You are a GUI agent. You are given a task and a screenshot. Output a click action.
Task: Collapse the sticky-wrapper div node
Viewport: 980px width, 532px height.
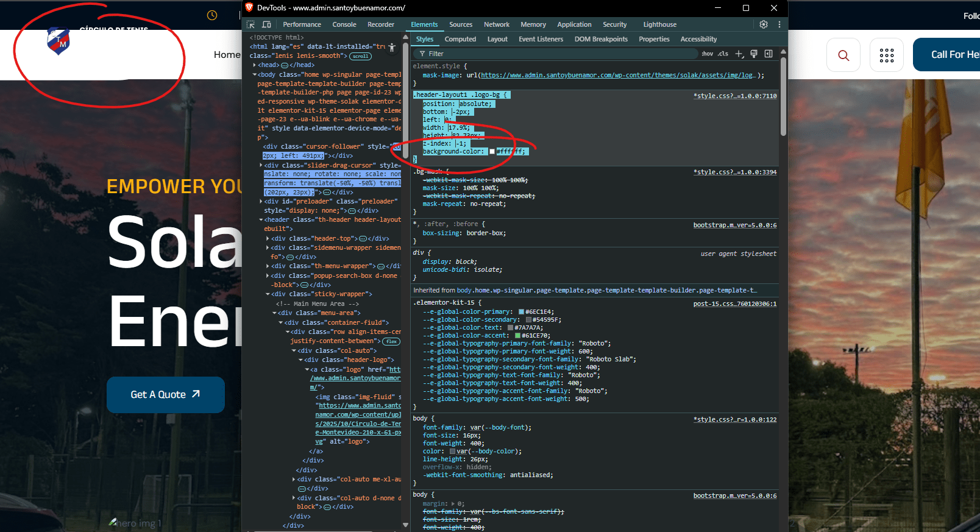pos(268,294)
